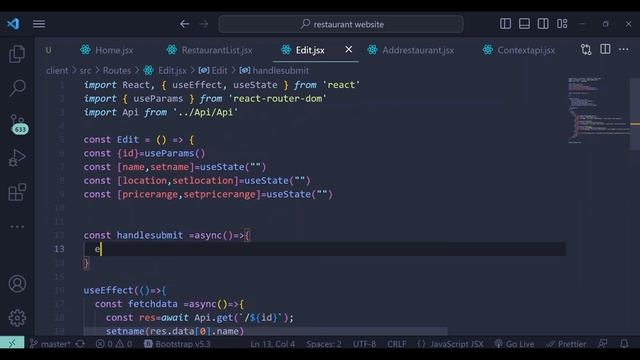
Task: Click the VS Code logo icon
Action: click(x=13, y=24)
